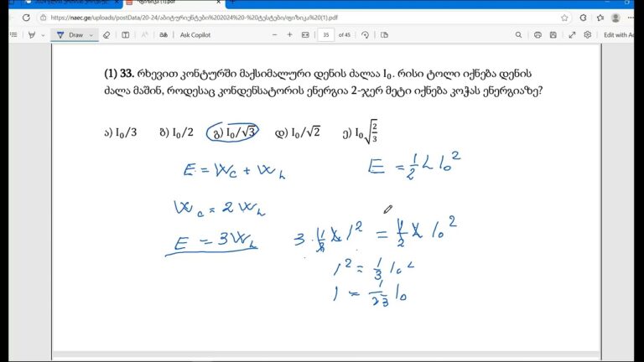Click the Fit to width icon

tap(305, 35)
